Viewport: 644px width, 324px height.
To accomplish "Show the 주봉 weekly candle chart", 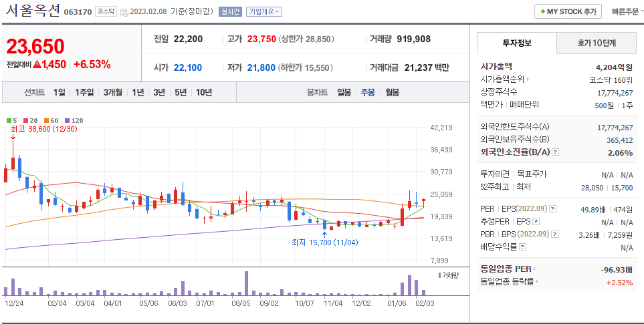I will coord(368,92).
